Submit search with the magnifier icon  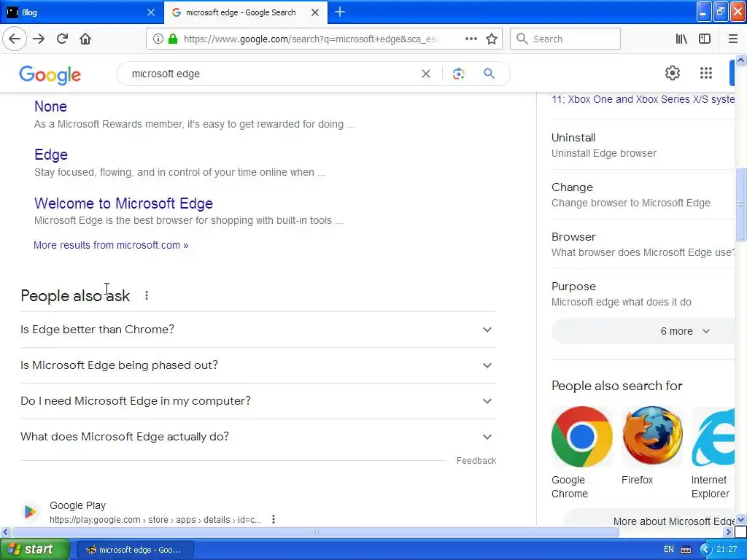pos(489,74)
